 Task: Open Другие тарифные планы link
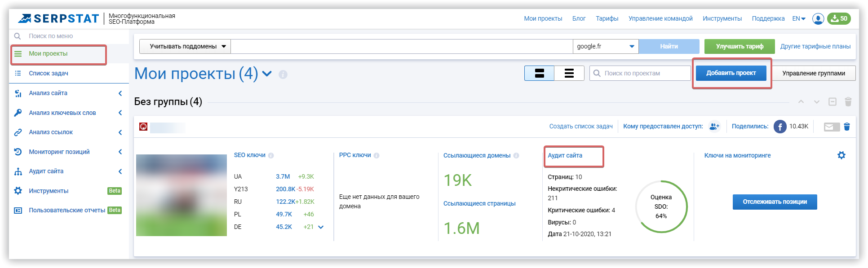(x=815, y=46)
